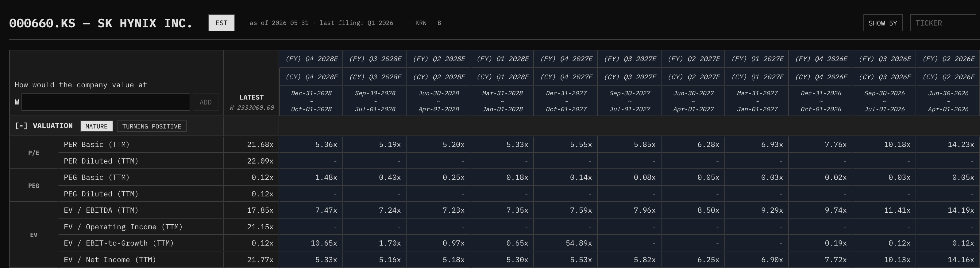Click the (CY) Q4 2027E column header
The image size is (980, 268).
tap(566, 77)
